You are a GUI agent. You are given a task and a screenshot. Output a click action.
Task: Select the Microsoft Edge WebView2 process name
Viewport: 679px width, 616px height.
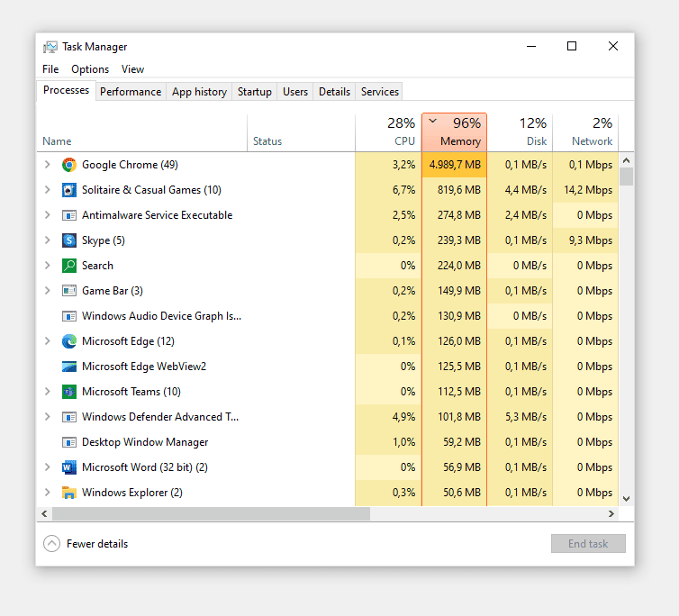pyautogui.click(x=144, y=367)
